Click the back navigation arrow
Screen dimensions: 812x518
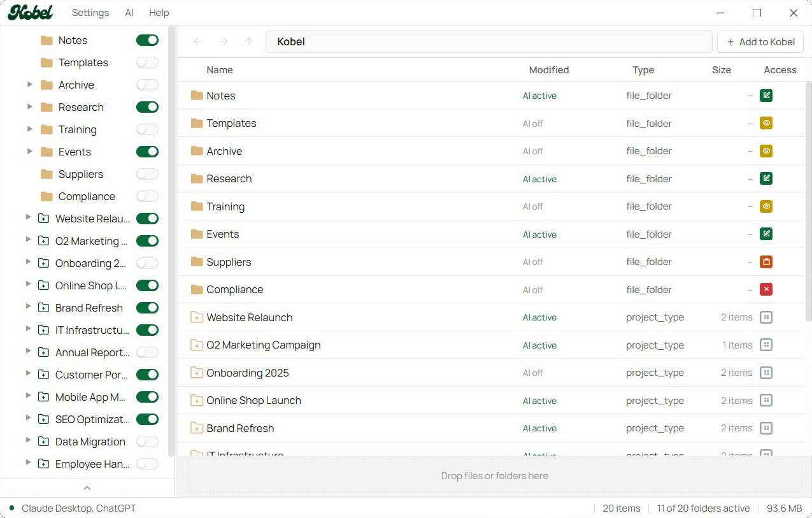pyautogui.click(x=198, y=42)
